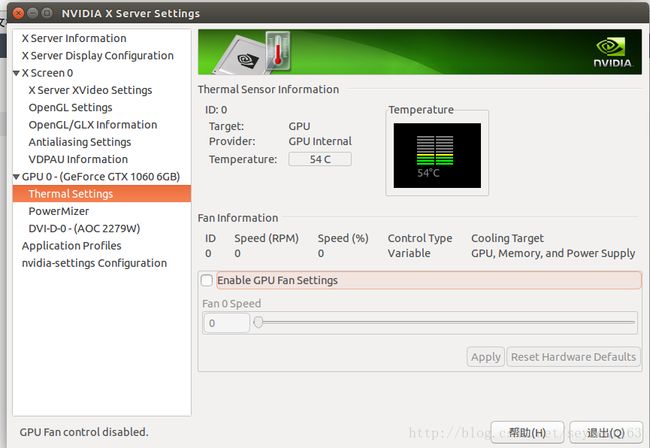
Task: Click the Fan Information heading
Action: click(x=238, y=218)
